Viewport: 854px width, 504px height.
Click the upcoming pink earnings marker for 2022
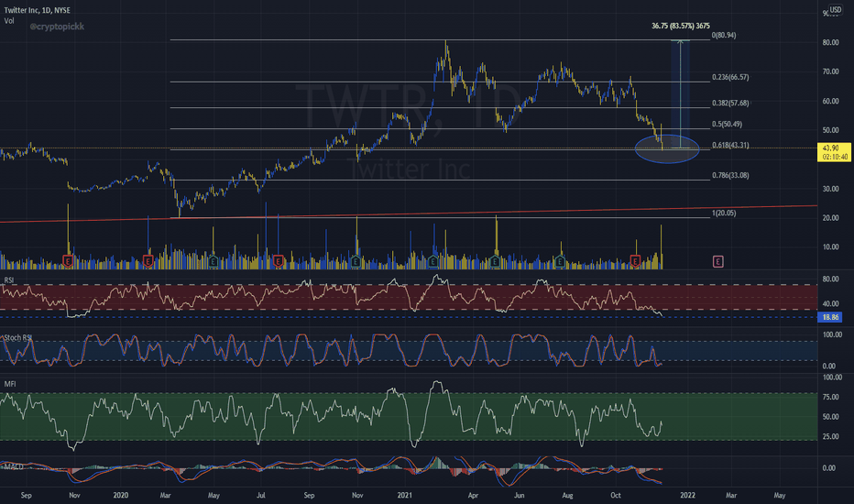point(717,261)
